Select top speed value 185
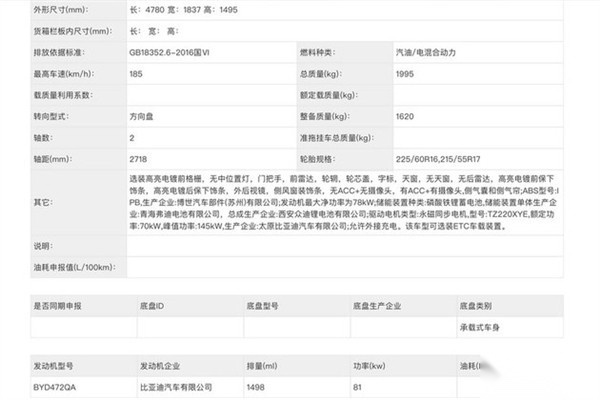This screenshot has height=400, width=600. [136, 74]
